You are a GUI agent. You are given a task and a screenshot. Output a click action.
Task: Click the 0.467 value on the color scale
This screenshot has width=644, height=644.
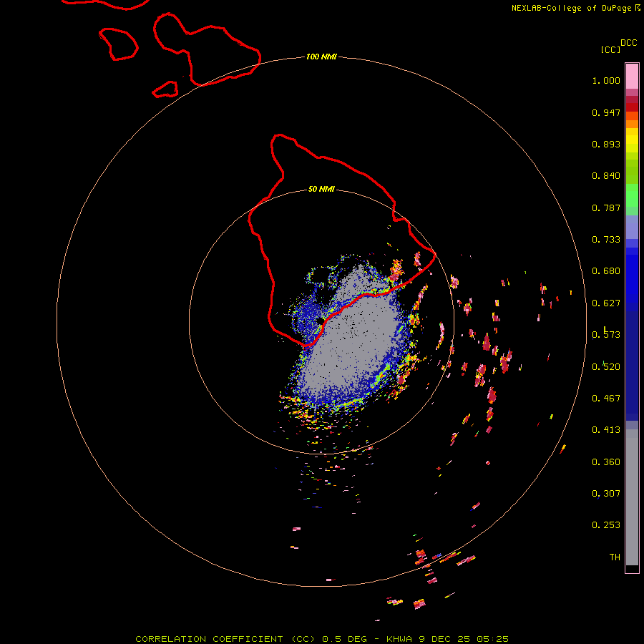606,399
